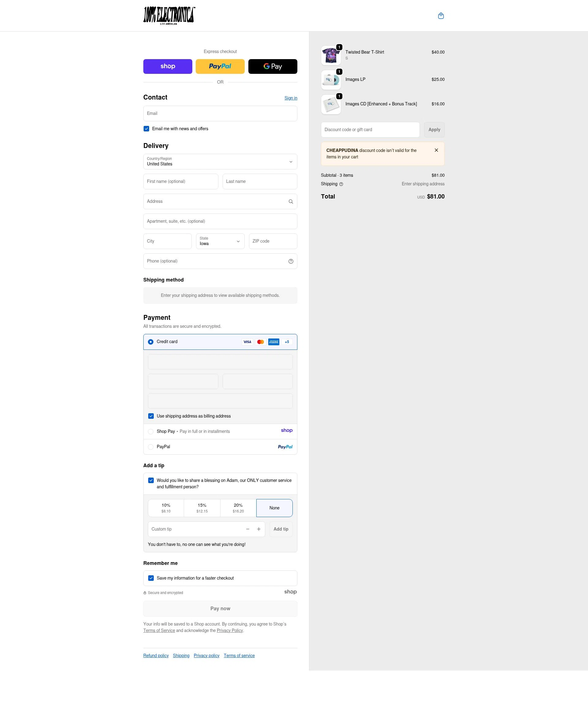This screenshot has height=715, width=588.
Task: Select PayPal as the payment method
Action: coord(150,447)
